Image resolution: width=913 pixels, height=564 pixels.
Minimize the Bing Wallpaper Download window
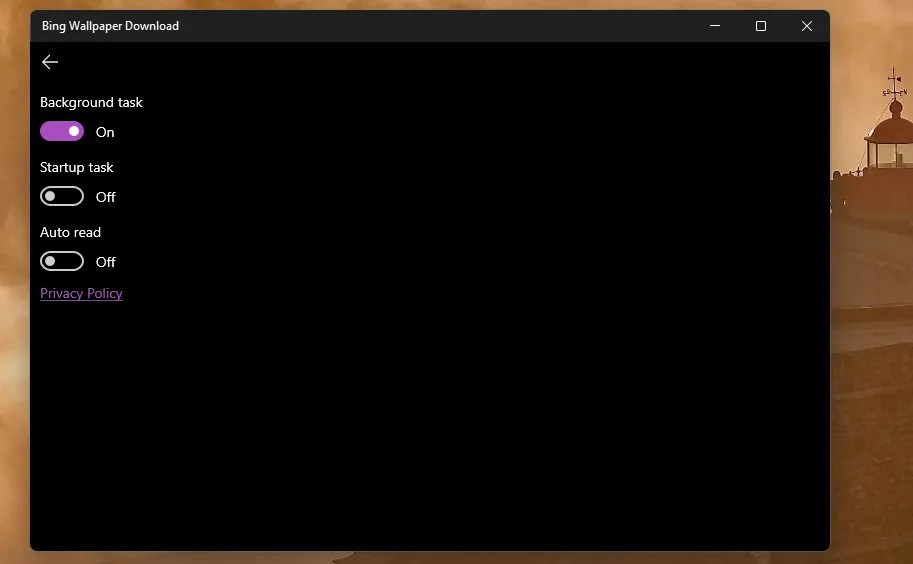[x=715, y=26]
